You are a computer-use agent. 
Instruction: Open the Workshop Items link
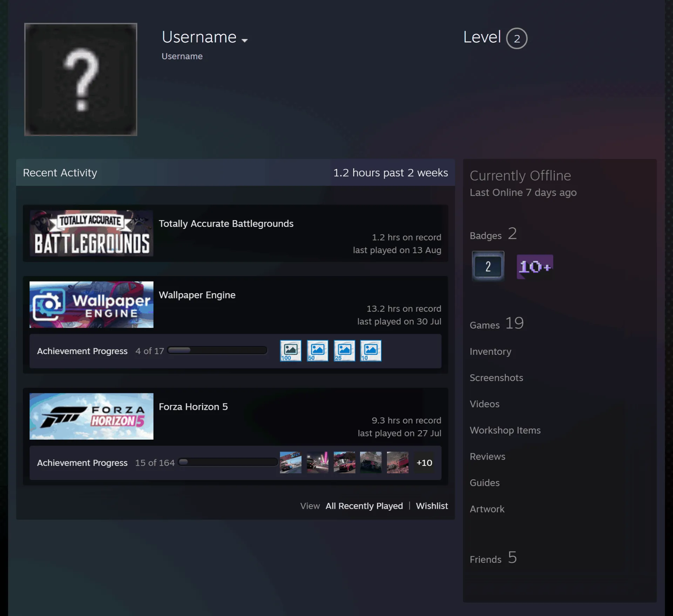[505, 430]
